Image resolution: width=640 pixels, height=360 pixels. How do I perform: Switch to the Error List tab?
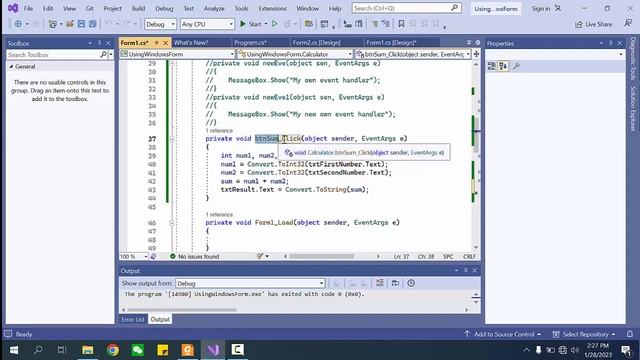(133, 319)
